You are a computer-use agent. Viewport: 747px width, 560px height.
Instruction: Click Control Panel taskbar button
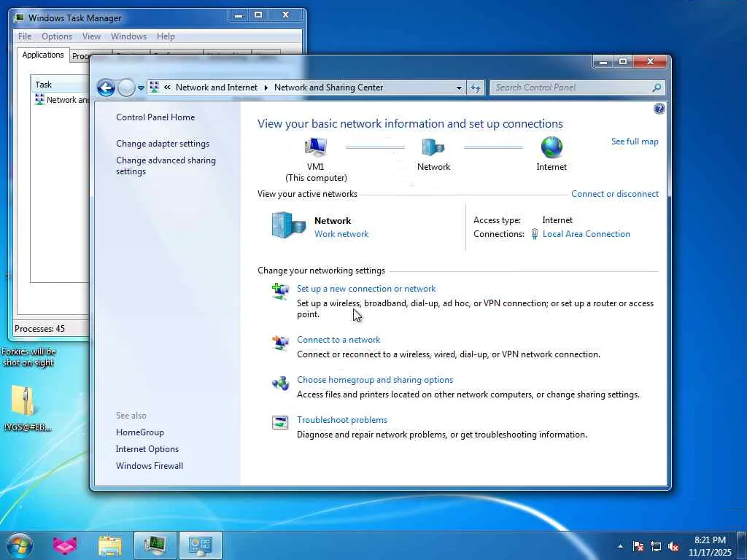pyautogui.click(x=200, y=545)
